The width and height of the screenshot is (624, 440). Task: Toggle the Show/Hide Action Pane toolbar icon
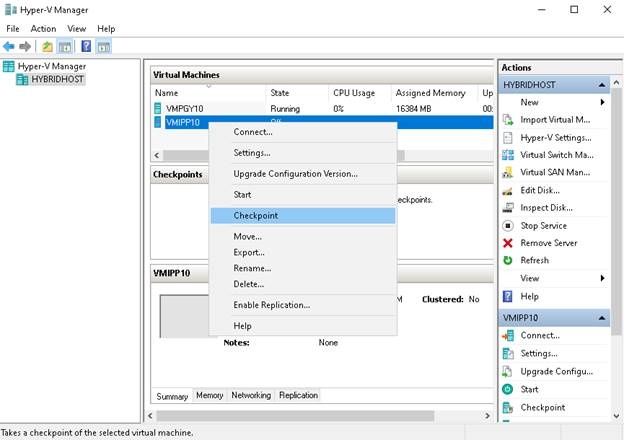pyautogui.click(x=103, y=47)
